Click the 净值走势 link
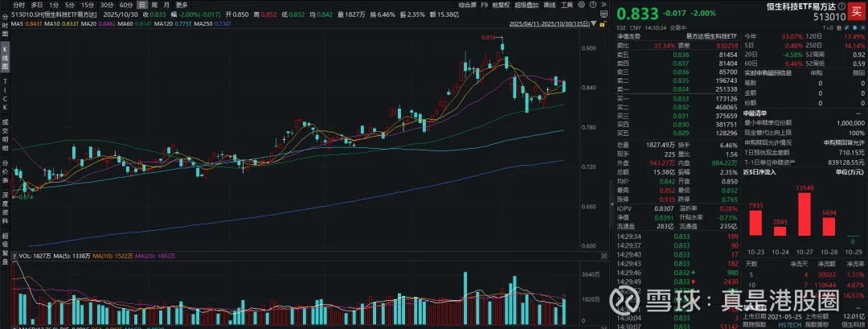868x329 pixels. click(x=628, y=35)
